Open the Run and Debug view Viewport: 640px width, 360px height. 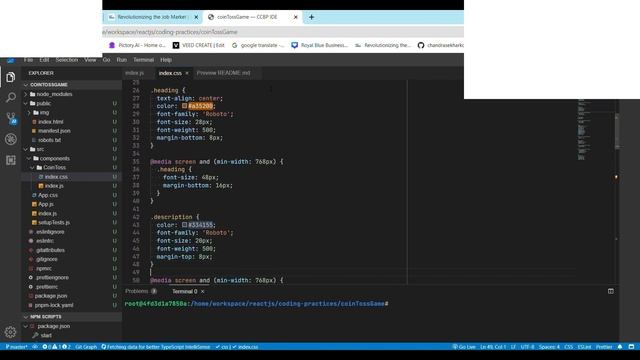click(11, 139)
